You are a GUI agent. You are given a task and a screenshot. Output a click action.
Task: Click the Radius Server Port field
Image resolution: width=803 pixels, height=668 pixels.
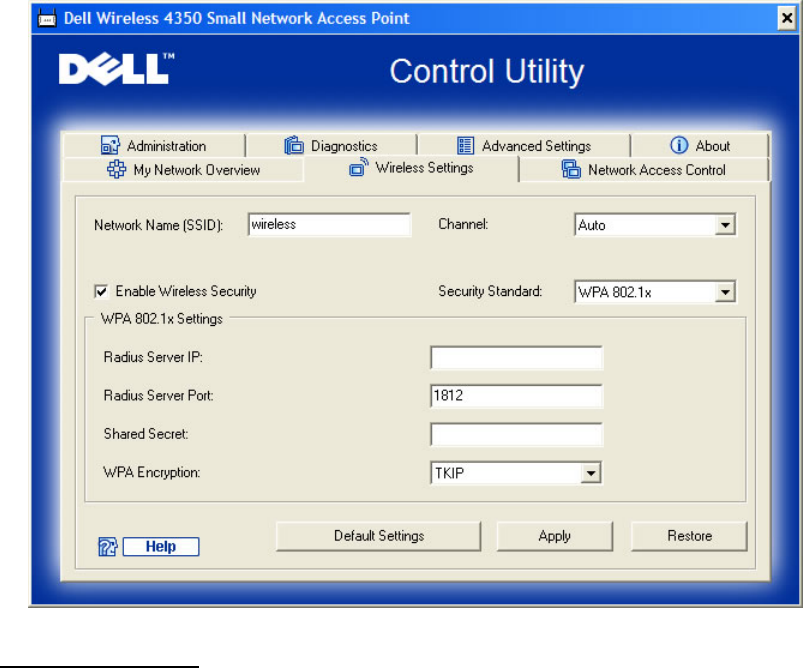tap(517, 396)
